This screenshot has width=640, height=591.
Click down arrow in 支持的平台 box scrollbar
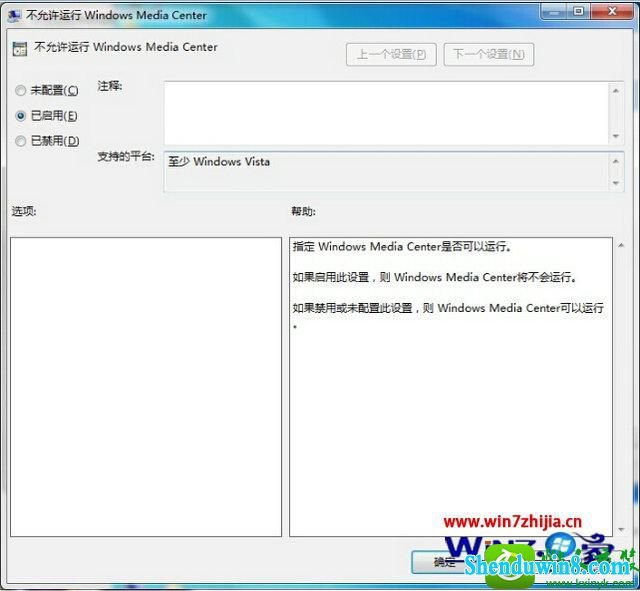click(616, 183)
